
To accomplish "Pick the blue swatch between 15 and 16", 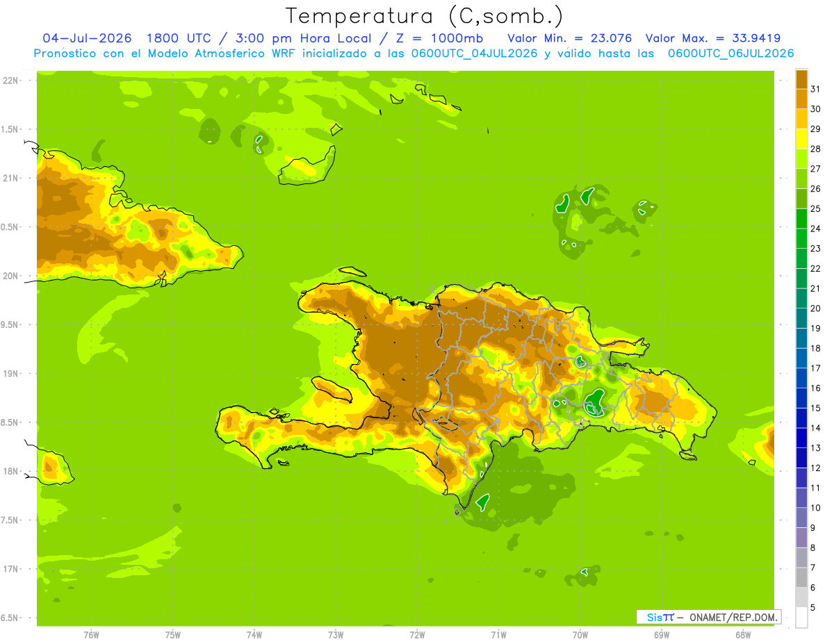I will point(801,398).
